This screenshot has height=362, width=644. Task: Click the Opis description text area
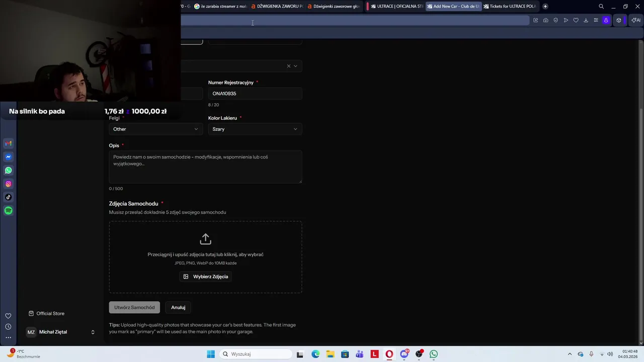point(205,167)
